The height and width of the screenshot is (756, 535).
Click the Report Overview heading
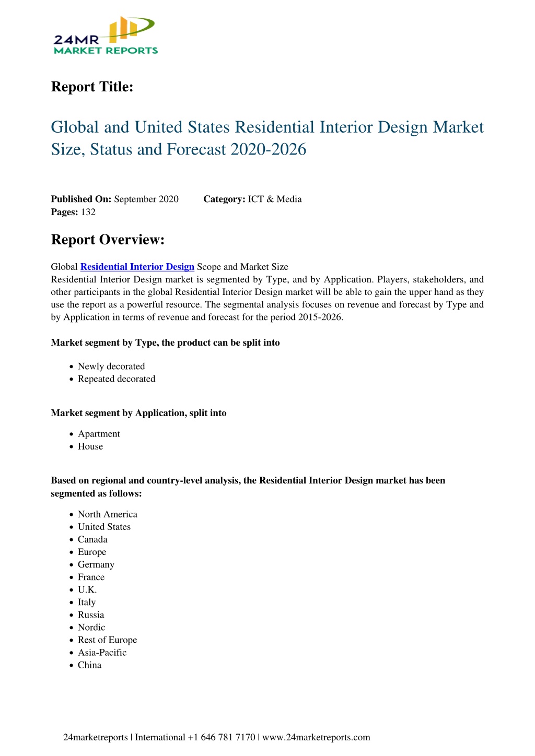pyautogui.click(x=108, y=240)
